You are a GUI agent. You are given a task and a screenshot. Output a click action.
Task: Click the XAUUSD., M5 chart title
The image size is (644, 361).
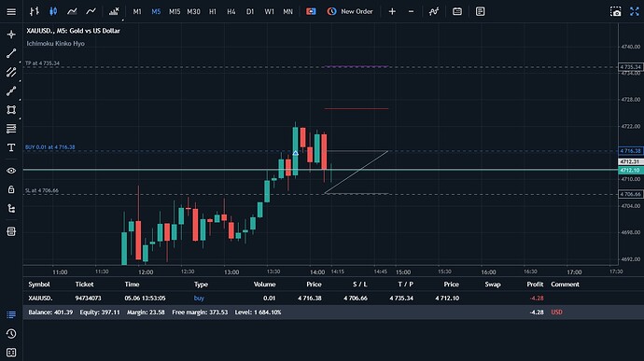click(73, 31)
